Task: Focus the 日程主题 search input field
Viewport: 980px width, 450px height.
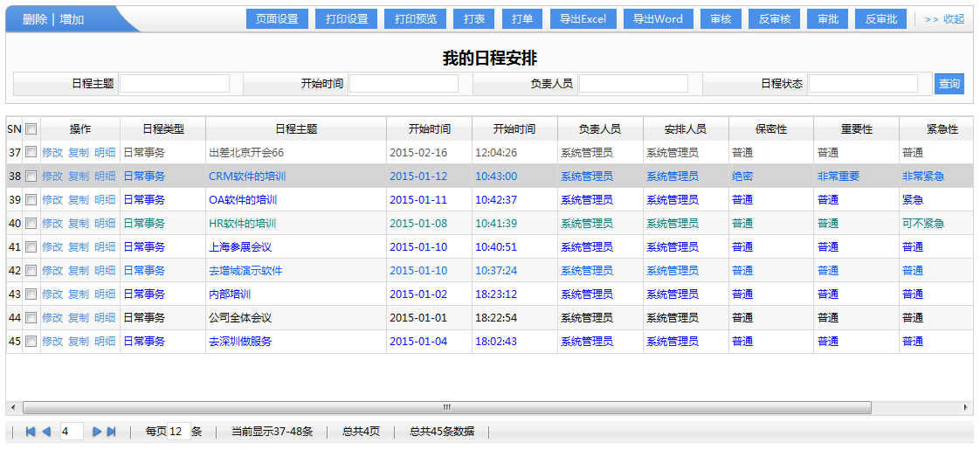Action: (175, 84)
